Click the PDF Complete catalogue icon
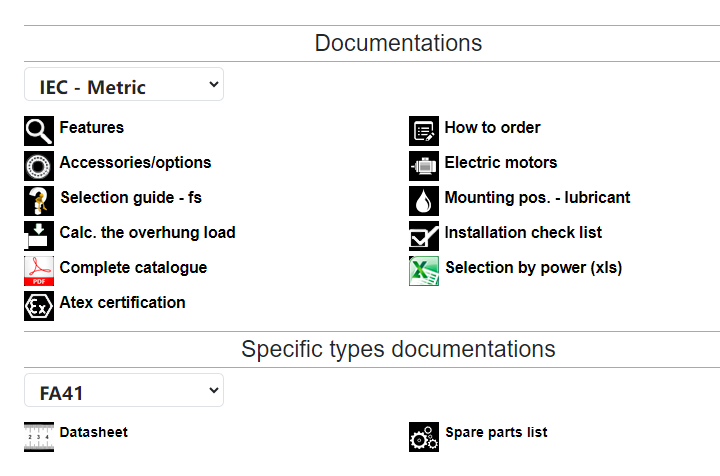The height and width of the screenshot is (476, 720). coord(39,271)
